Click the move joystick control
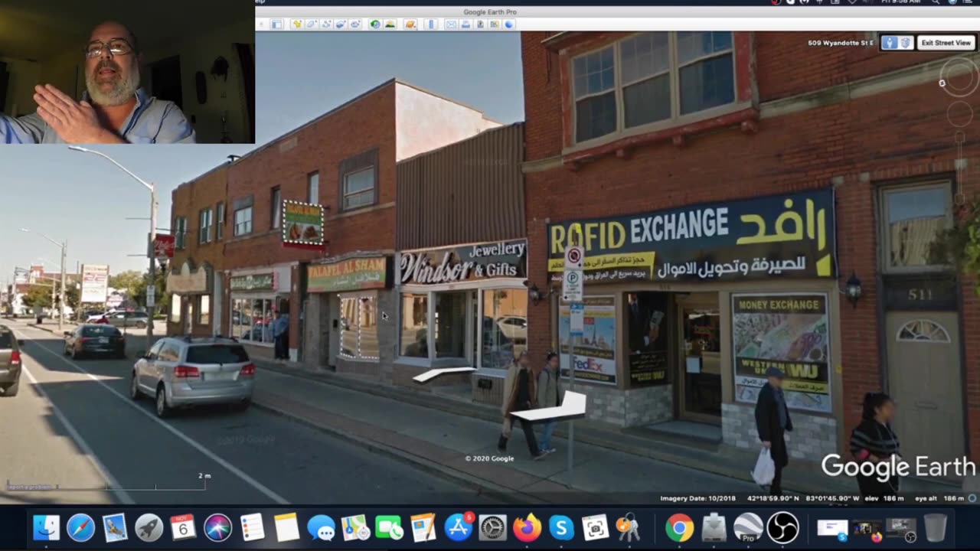The image size is (980, 551). coord(960,113)
